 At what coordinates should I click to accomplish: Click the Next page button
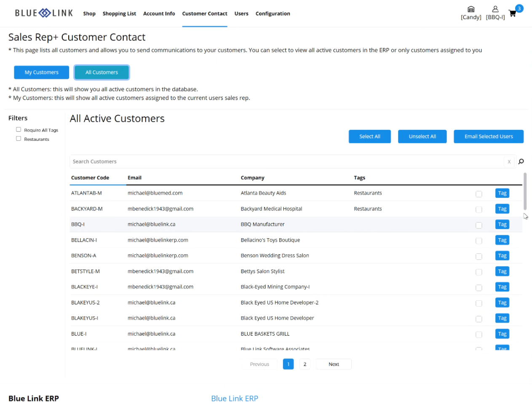click(x=334, y=364)
